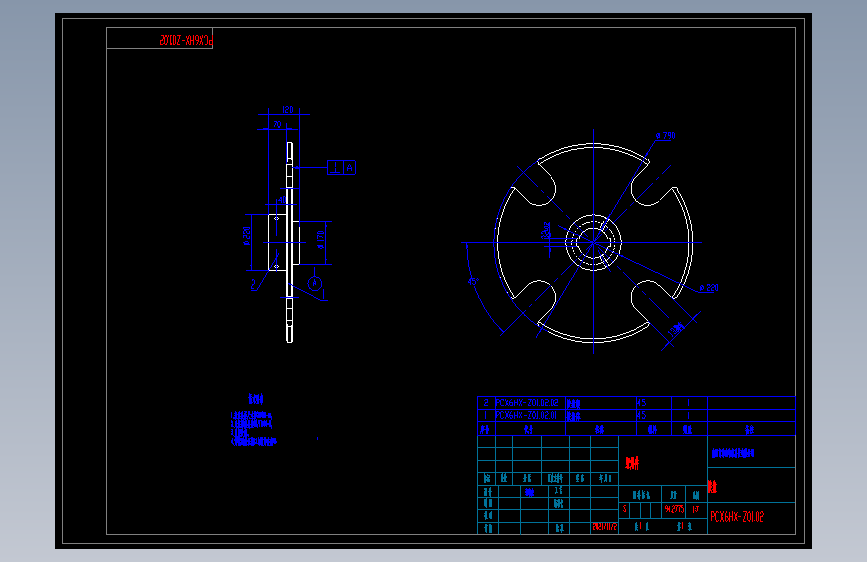The height and width of the screenshot is (562, 867).
Task: Select ø220 dimension in the side view
Action: [247, 236]
